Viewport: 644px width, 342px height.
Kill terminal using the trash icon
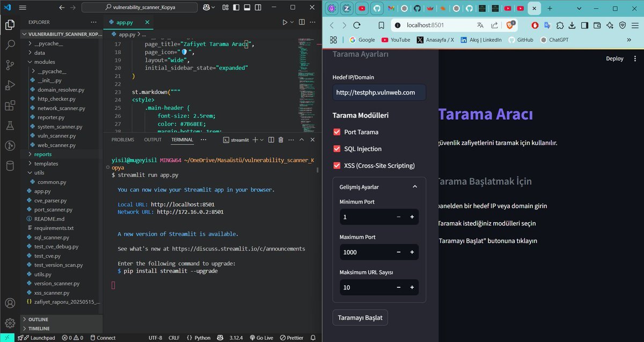coord(280,140)
